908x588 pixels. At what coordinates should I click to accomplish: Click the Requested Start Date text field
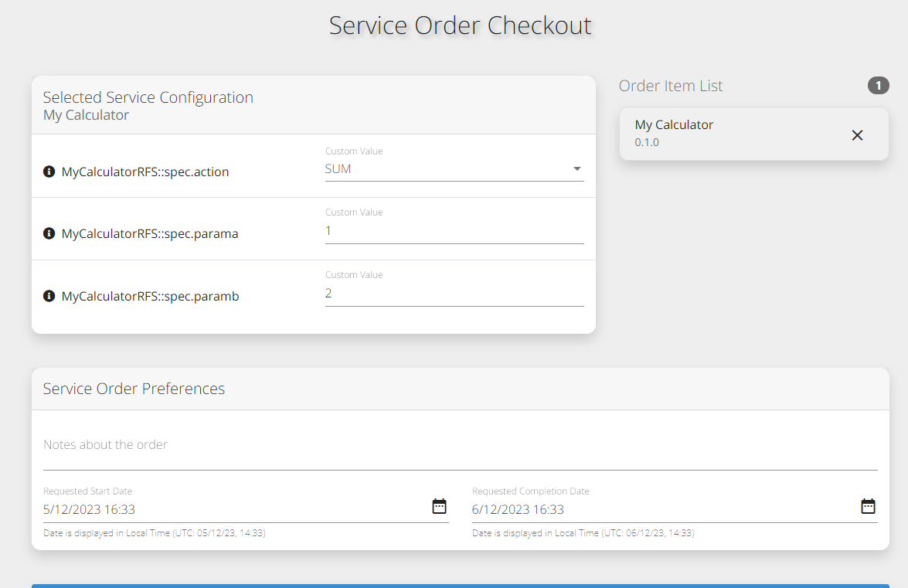(x=232, y=509)
